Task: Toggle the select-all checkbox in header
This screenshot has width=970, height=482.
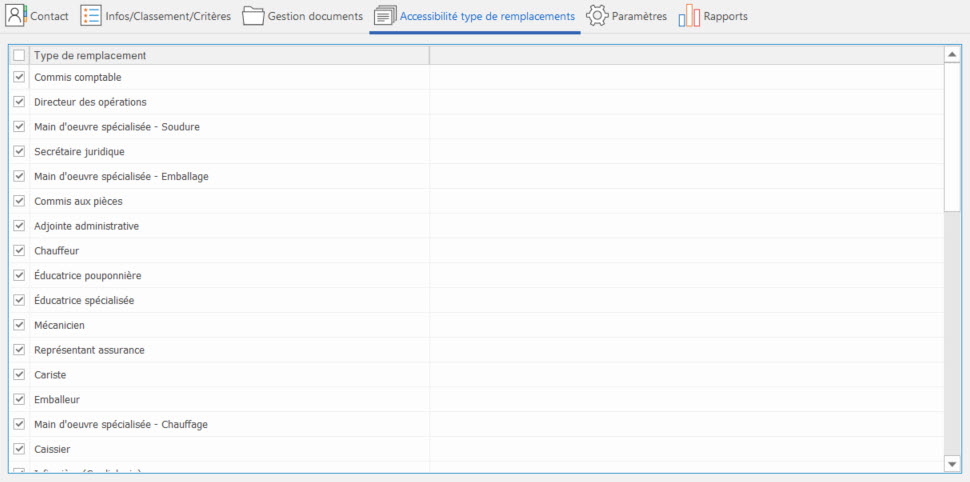Action: [x=19, y=56]
